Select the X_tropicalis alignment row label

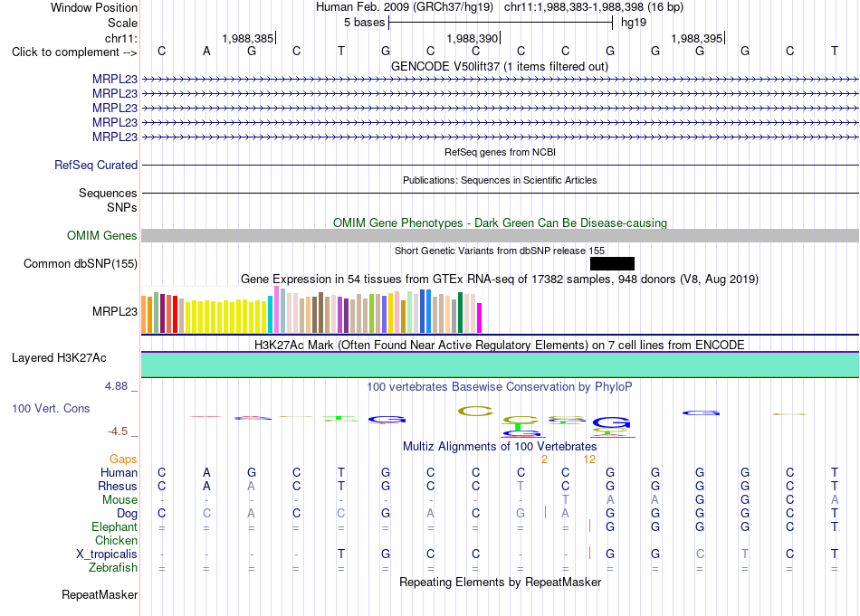[107, 554]
